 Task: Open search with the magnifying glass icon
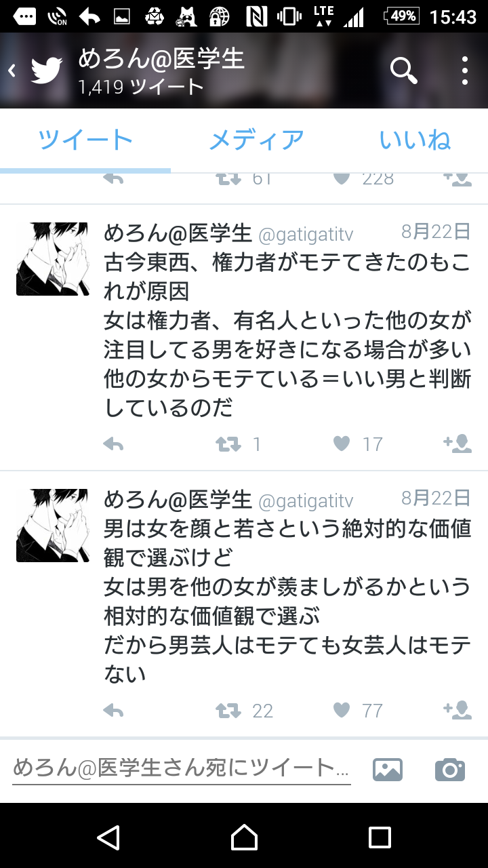pos(404,70)
